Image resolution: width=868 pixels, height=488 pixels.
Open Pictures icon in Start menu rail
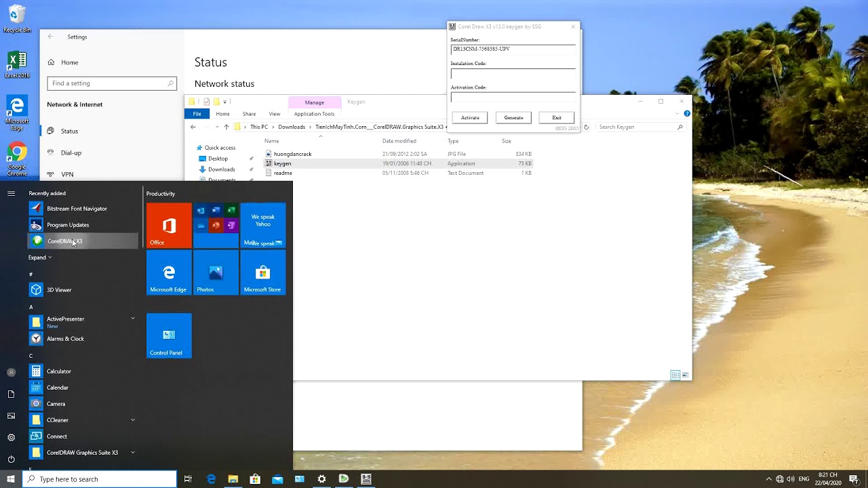pos(11,415)
